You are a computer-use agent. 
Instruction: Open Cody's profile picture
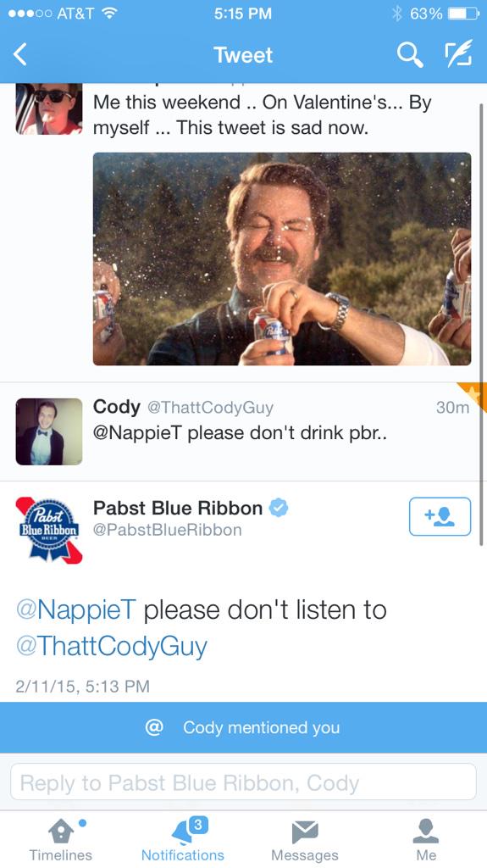(49, 431)
